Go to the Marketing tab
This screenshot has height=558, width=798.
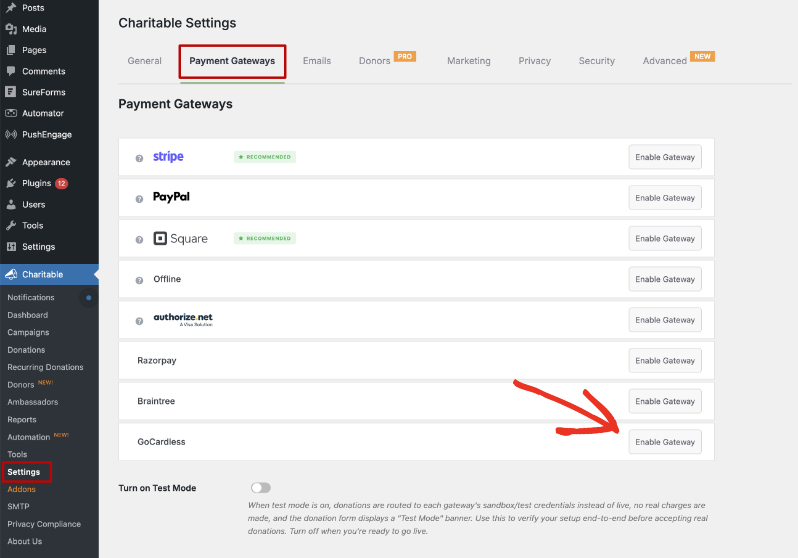click(x=469, y=61)
